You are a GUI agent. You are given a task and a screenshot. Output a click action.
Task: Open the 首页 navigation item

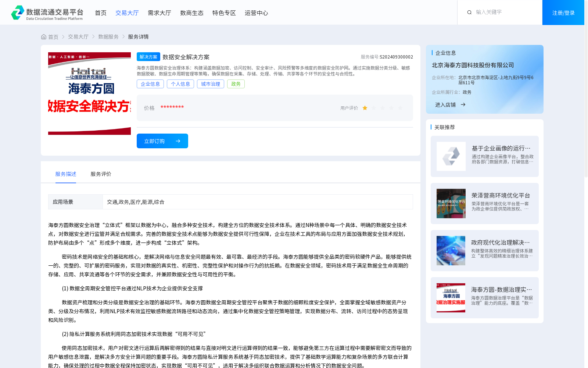click(101, 13)
